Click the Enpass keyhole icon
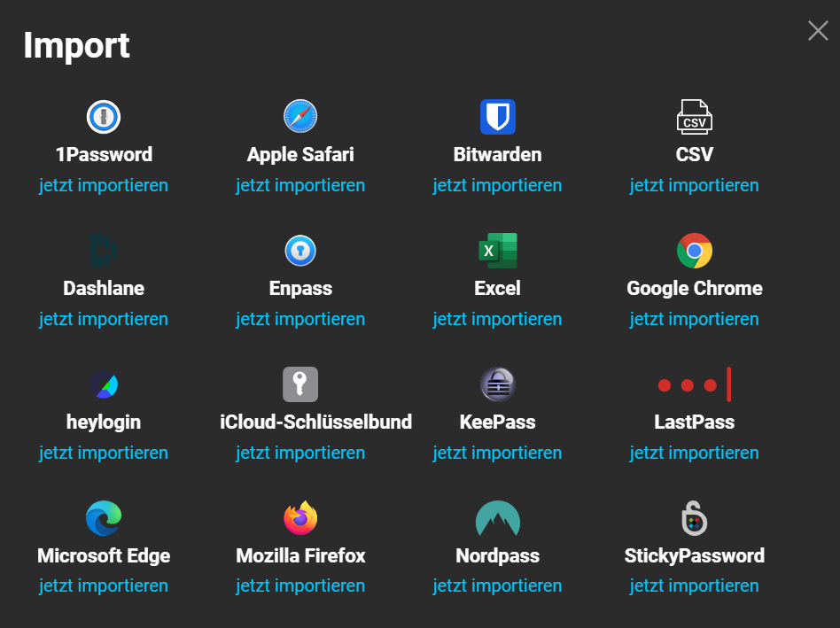840x628 pixels. (300, 251)
